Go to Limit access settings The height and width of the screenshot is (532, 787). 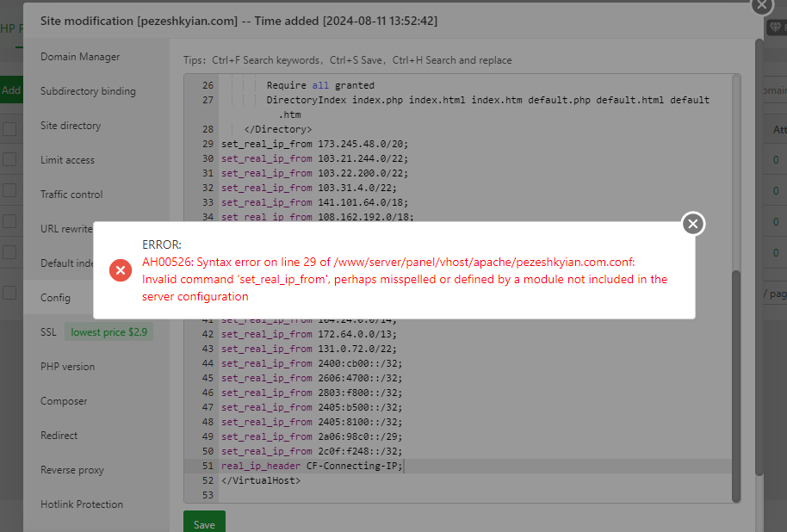coord(68,160)
